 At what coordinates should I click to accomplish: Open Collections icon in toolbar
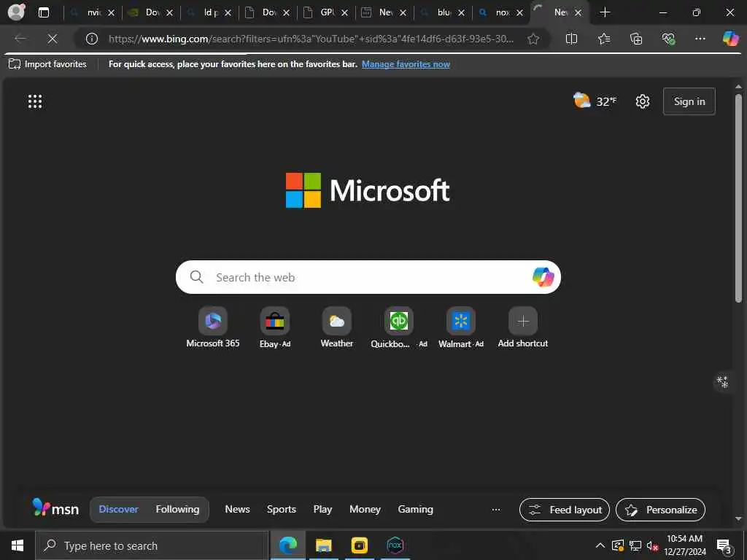(x=636, y=39)
